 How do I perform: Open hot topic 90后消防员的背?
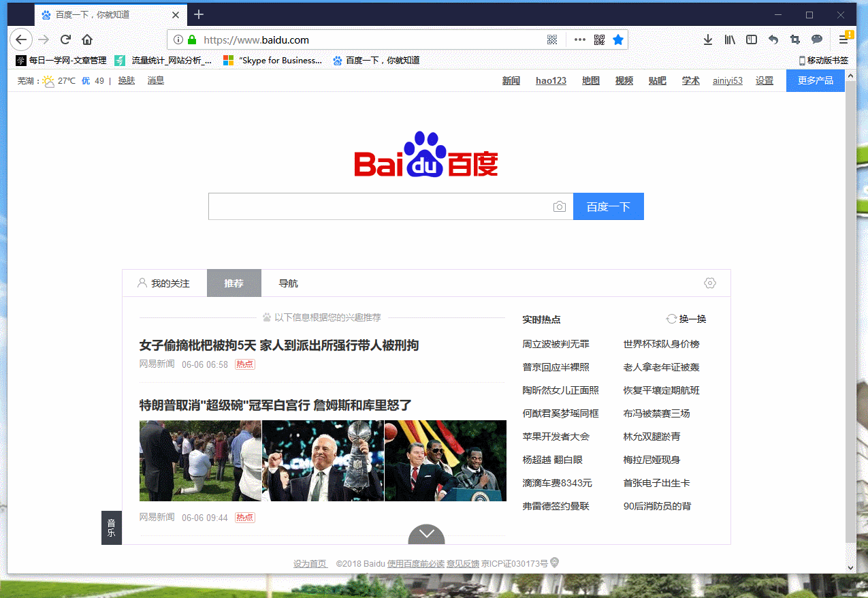pos(658,506)
